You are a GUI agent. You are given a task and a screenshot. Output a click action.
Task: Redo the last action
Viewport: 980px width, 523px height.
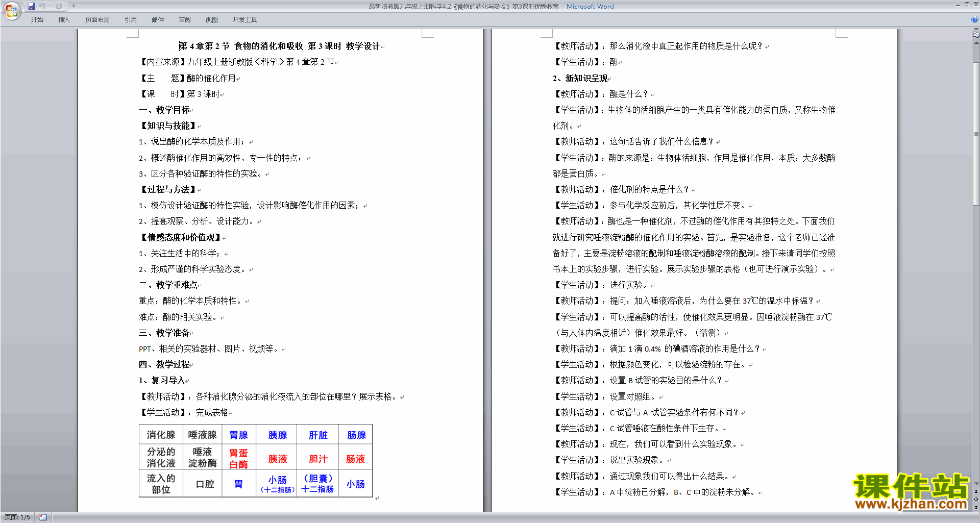tap(59, 6)
